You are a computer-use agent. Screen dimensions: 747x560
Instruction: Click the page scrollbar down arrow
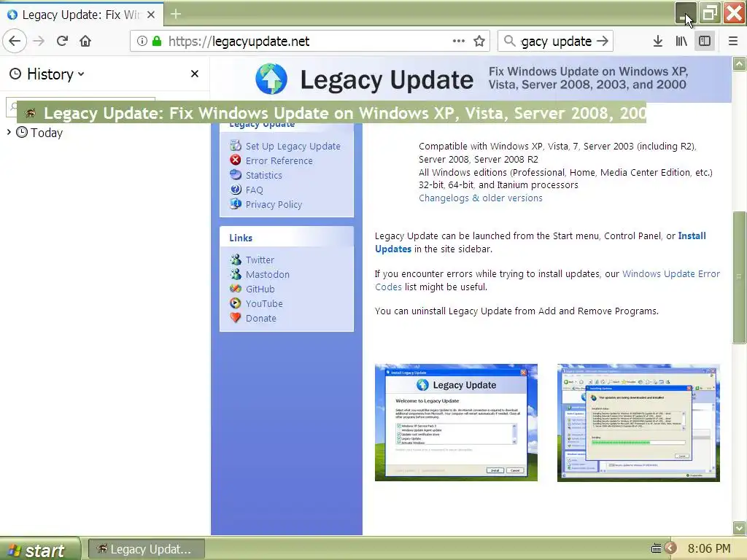[x=740, y=528]
